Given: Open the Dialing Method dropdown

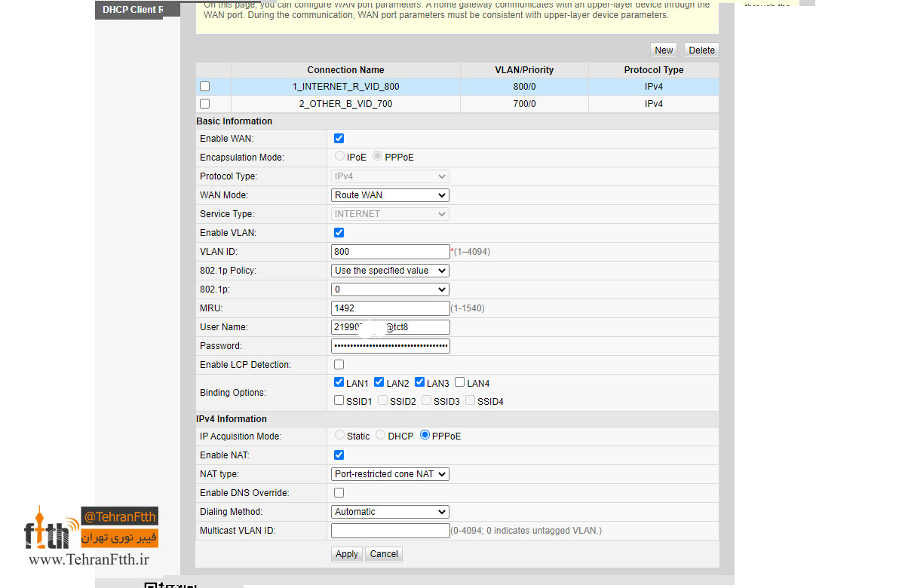Looking at the screenshot, I should click(390, 512).
